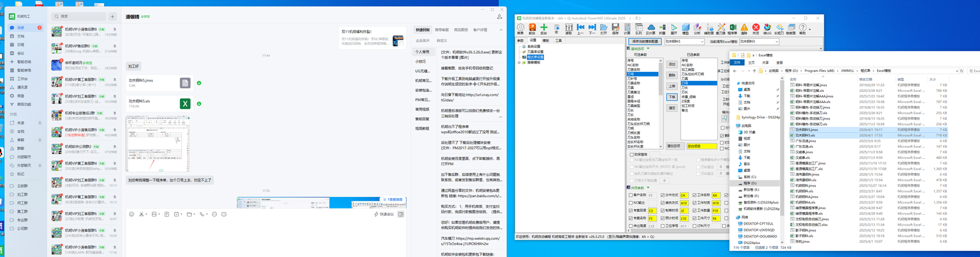The height and width of the screenshot is (257, 980).
Task: Click the 转UG toolbar icon
Action: pos(767,28)
